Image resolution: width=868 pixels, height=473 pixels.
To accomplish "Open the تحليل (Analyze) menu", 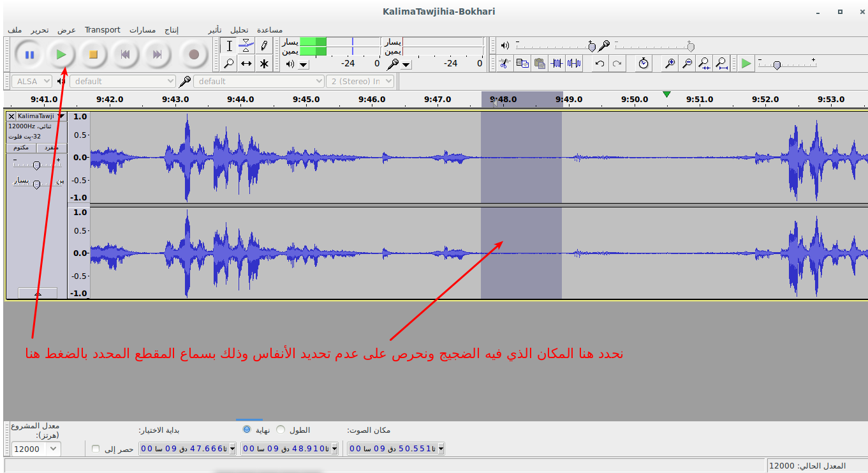I will [240, 30].
